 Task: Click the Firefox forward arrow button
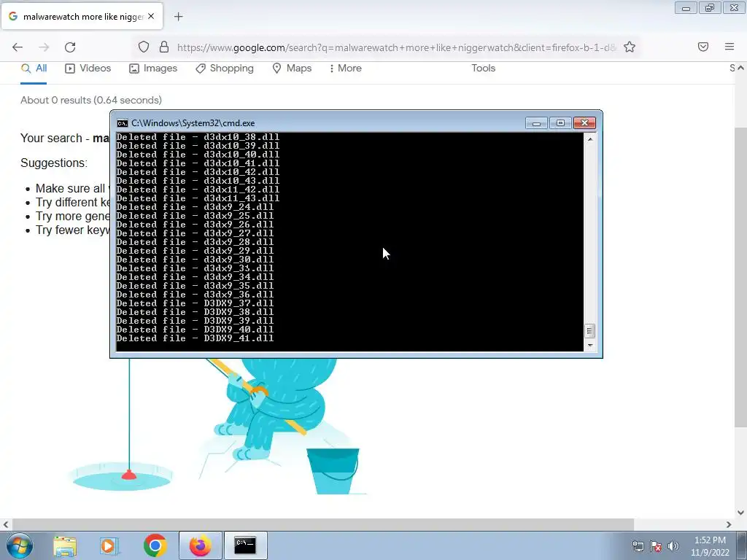coord(44,47)
